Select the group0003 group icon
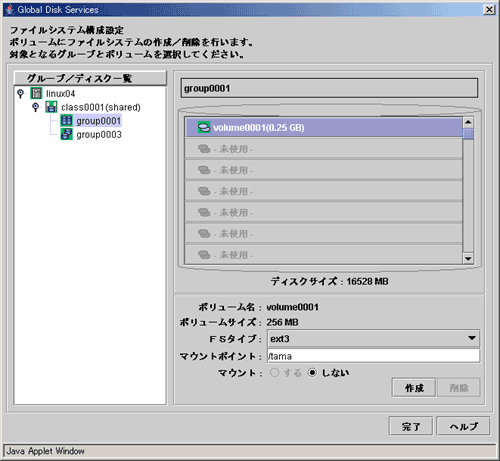The height and width of the screenshot is (461, 500). click(x=66, y=134)
